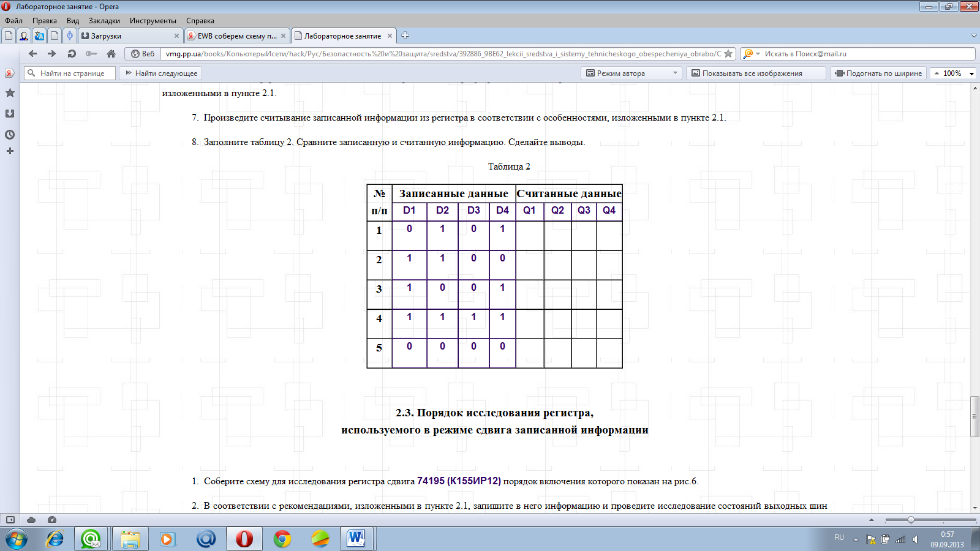Viewport: 980px width, 551px height.
Task: Open the blue @ Mail.ru icon in taskbar
Action: 206,539
